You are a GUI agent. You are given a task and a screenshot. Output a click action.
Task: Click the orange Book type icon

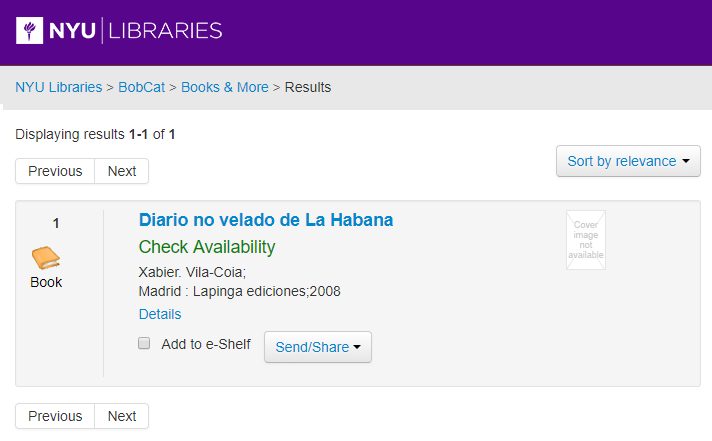click(x=46, y=258)
